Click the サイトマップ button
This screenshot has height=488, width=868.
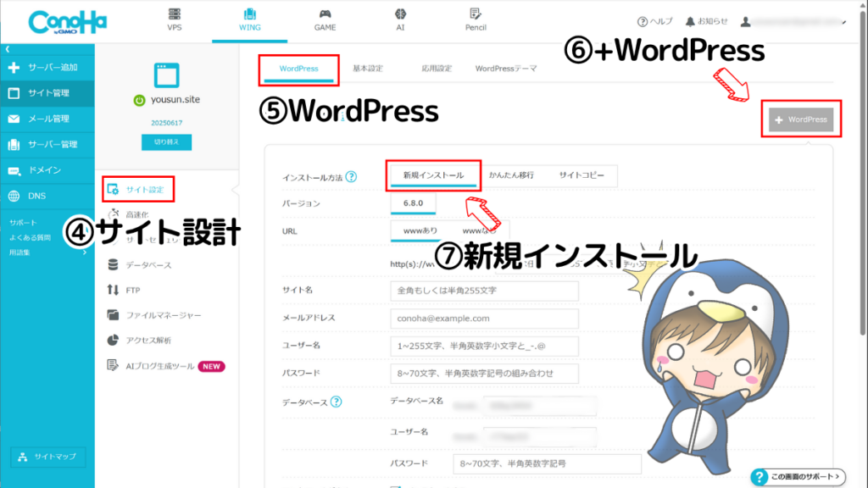(48, 457)
